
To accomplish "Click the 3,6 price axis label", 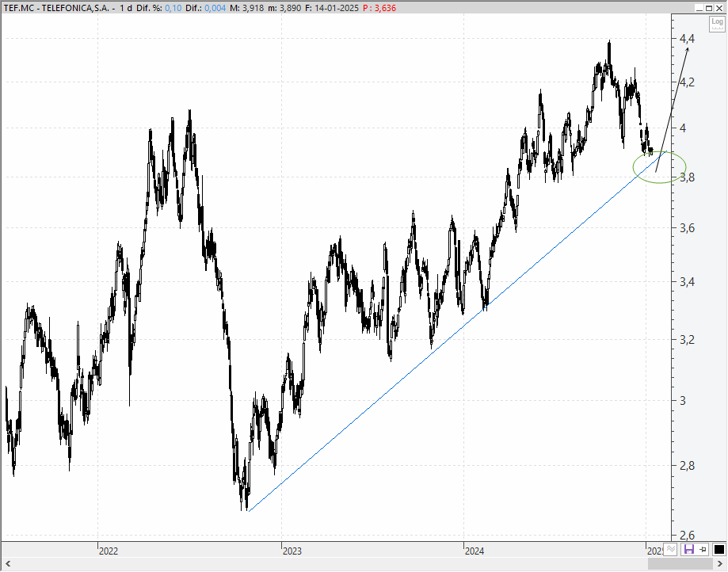I will (x=687, y=228).
